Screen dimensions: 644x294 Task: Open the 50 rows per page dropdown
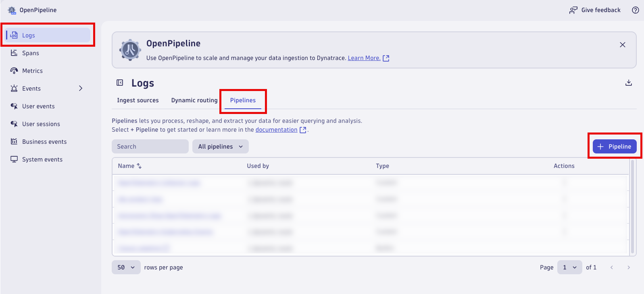[x=126, y=267]
